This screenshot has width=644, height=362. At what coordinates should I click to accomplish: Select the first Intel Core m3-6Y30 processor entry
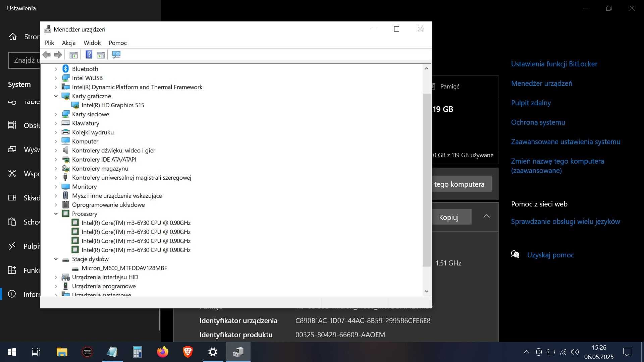click(136, 223)
